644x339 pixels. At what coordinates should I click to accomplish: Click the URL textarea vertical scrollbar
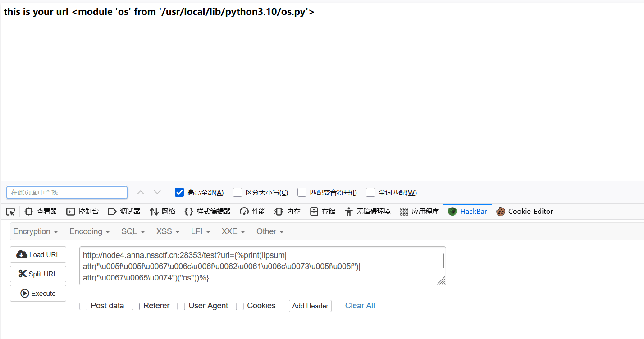click(443, 261)
